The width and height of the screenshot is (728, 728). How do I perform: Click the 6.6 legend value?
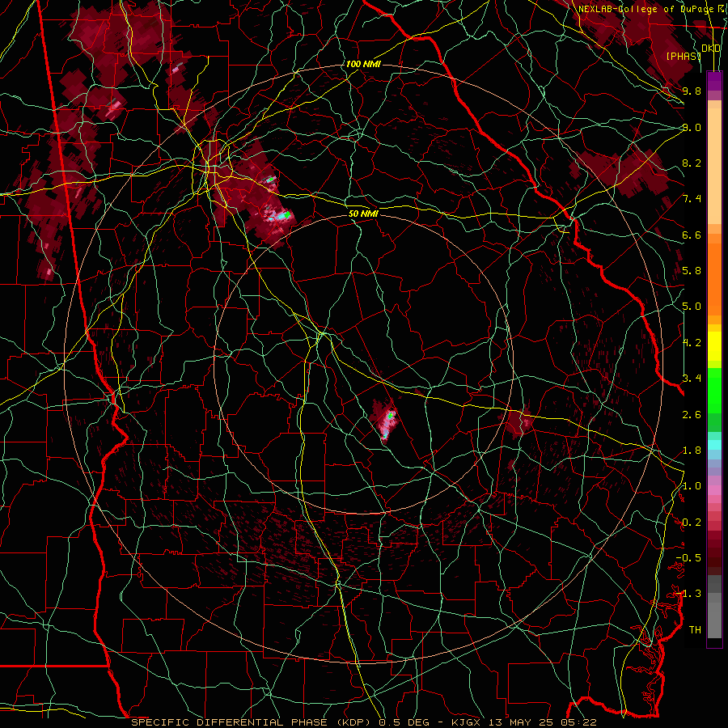point(692,235)
